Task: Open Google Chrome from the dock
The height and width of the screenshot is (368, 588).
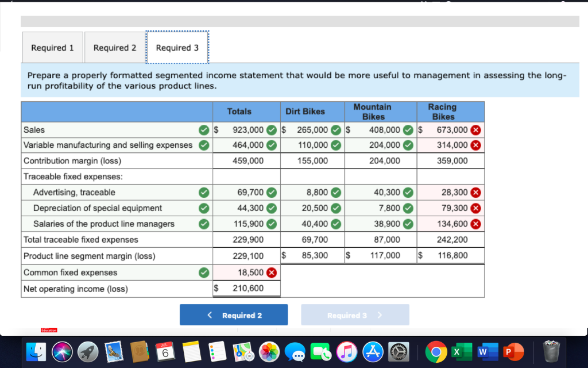Action: [436, 352]
